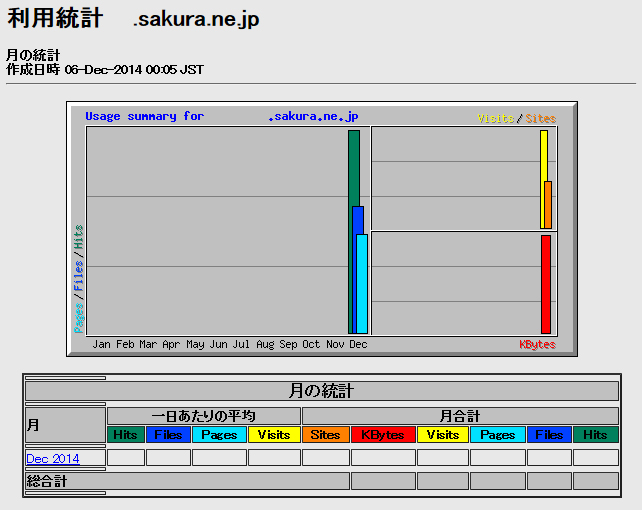Screen dimensions: 642x510
Task: Click the 月の統計 table title bar
Action: [x=321, y=391]
